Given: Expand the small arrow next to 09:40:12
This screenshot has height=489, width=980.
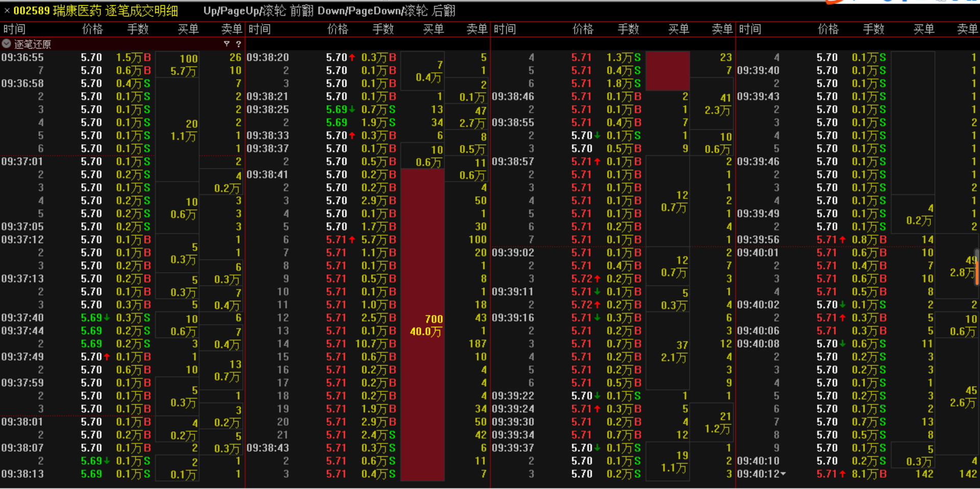Looking at the screenshot, I should 783,474.
